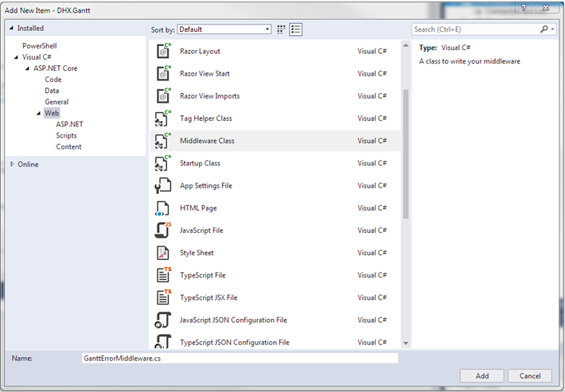Click the HTML Page globe icon
This screenshot has height=392, width=565.
tap(162, 208)
